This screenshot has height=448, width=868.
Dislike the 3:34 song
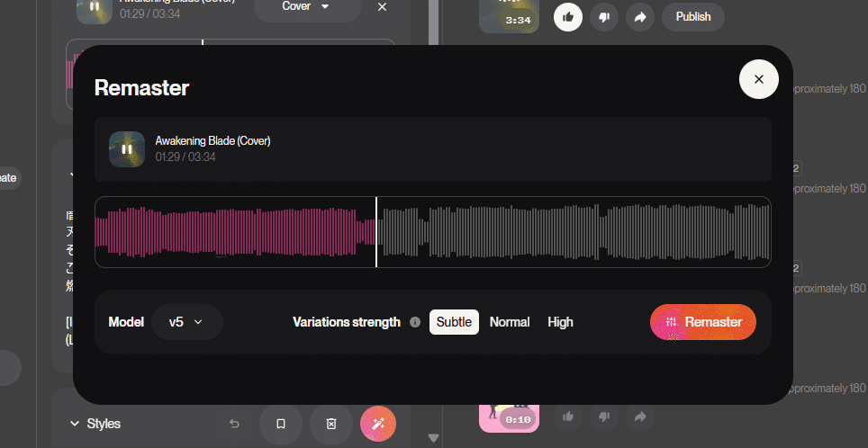click(604, 17)
